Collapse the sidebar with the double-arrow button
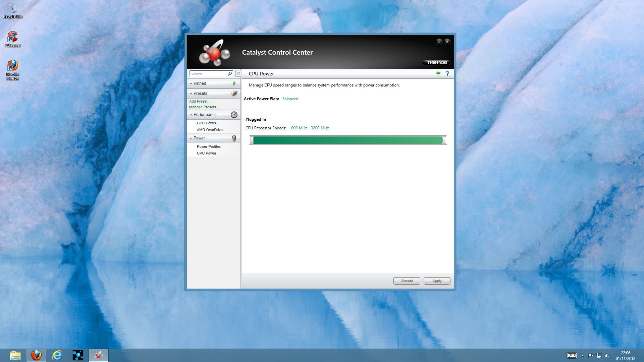This screenshot has height=362, width=644. click(x=238, y=73)
